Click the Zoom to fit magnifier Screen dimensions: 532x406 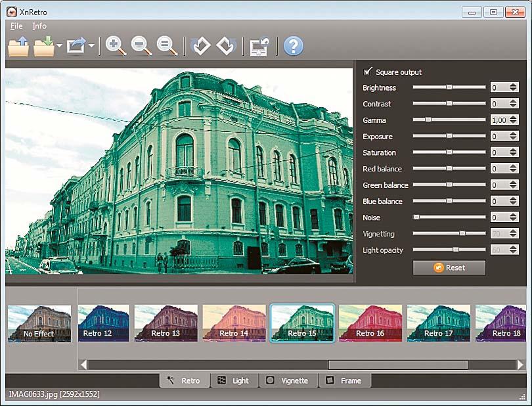click(167, 46)
